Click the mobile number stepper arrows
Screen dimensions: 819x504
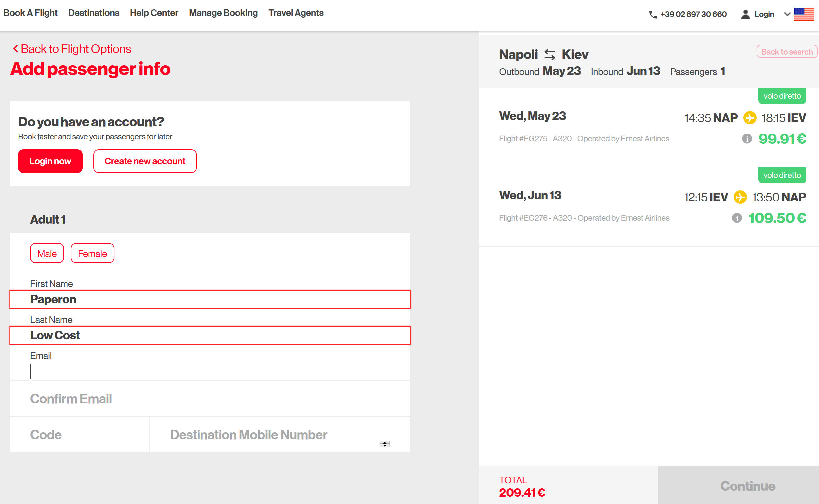pyautogui.click(x=384, y=444)
